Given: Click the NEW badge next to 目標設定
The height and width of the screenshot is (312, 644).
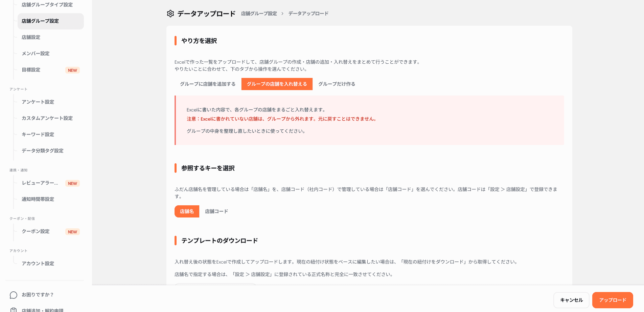Looking at the screenshot, I should point(72,70).
